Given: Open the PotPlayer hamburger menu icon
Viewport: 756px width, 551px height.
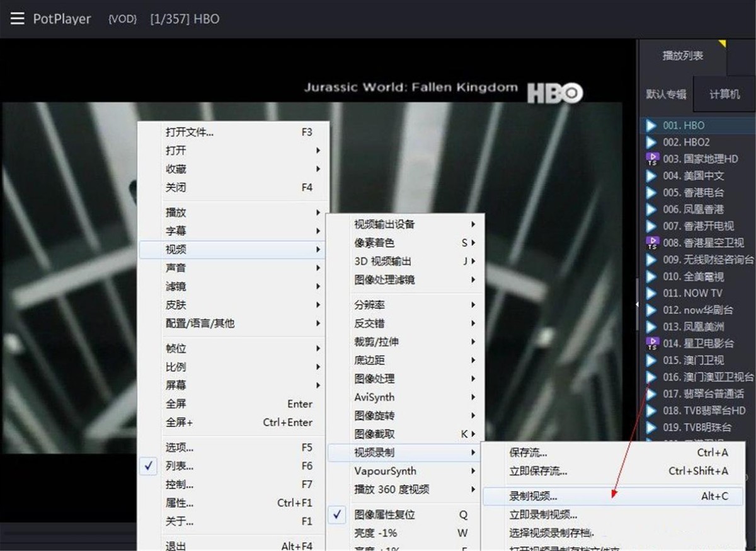Looking at the screenshot, I should point(17,18).
